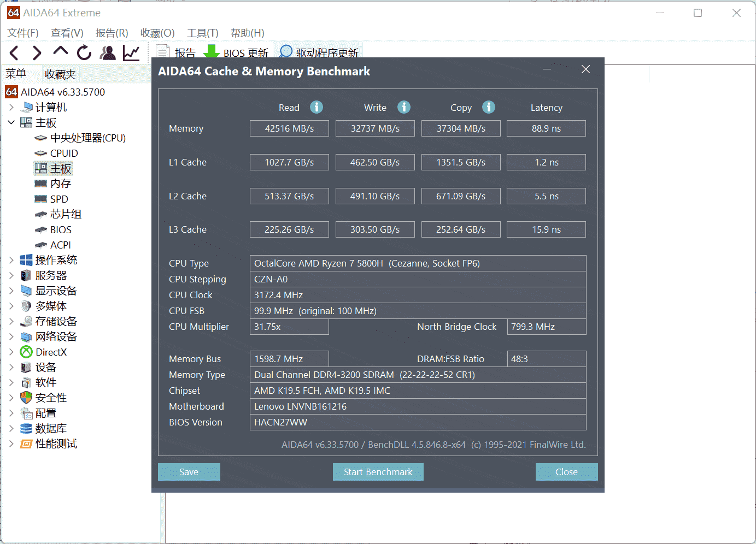The image size is (756, 544).
Task: Expand the 服务器 node
Action: click(x=11, y=275)
